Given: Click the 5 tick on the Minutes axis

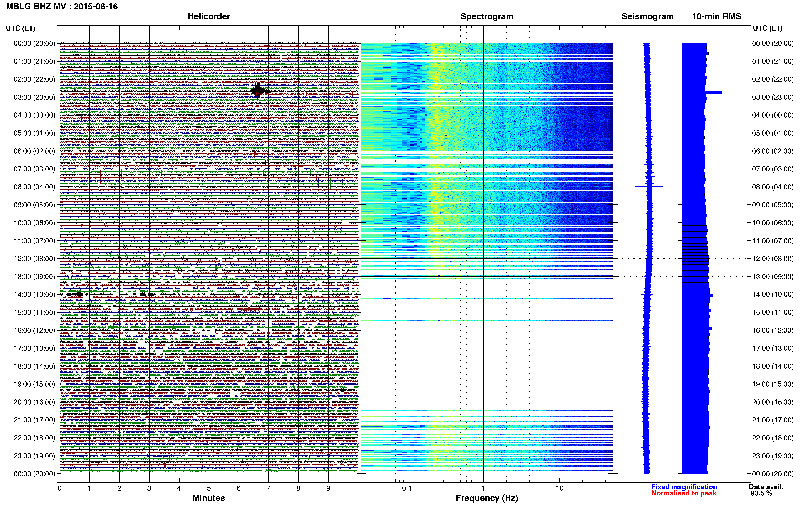Looking at the screenshot, I should coord(209,488).
